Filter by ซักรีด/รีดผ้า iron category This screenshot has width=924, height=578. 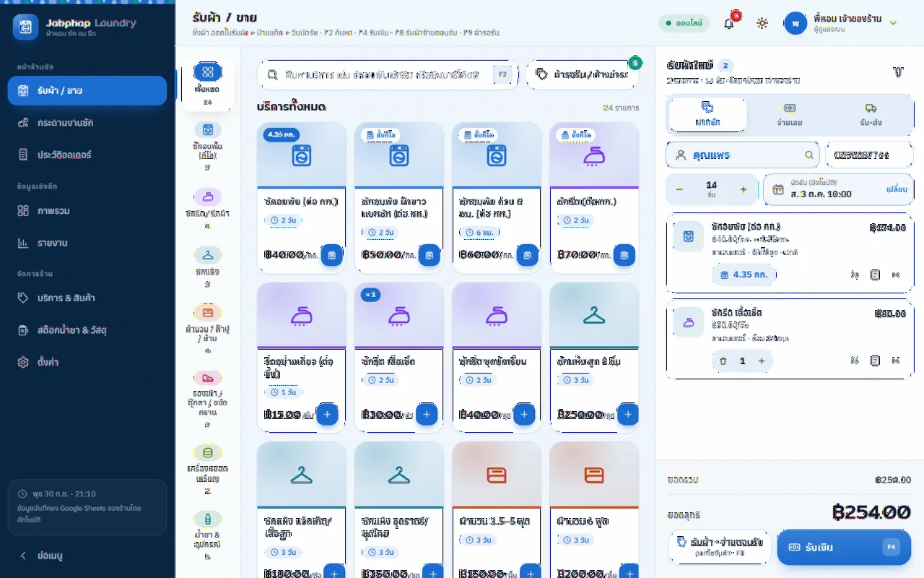208,209
